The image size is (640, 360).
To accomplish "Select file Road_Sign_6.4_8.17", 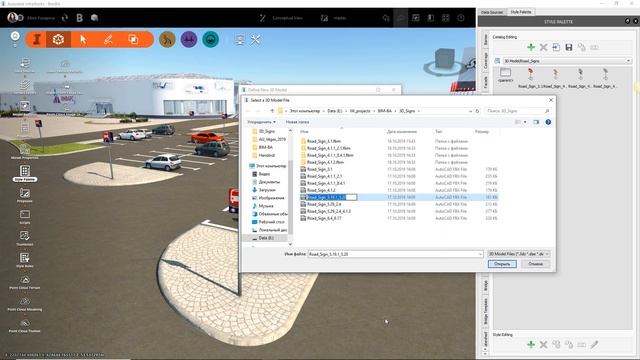I will [x=324, y=218].
